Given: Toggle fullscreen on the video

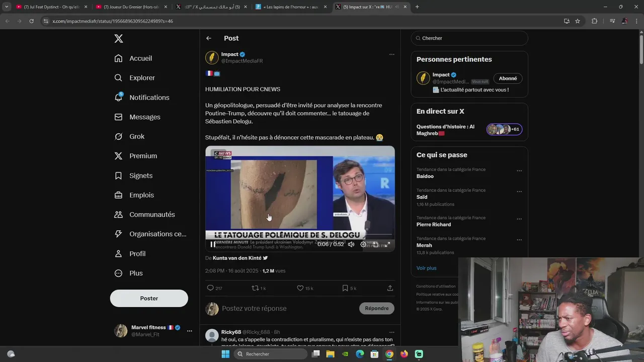Looking at the screenshot, I should tap(387, 244).
